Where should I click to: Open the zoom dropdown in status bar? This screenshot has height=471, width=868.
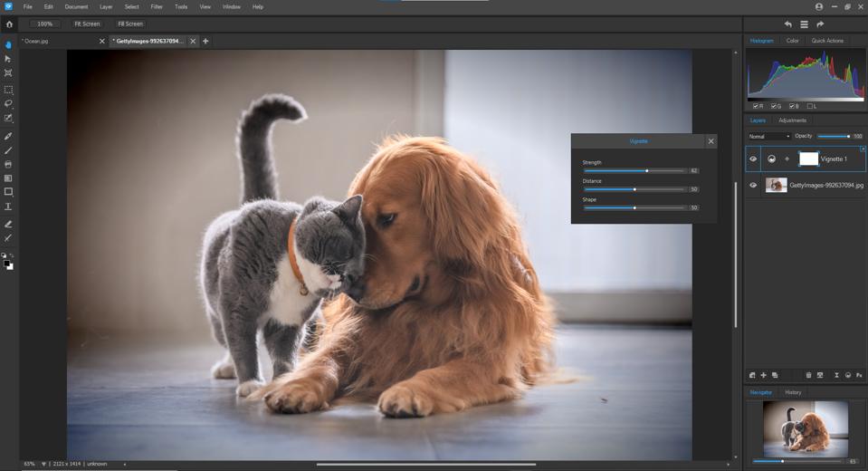point(43,464)
